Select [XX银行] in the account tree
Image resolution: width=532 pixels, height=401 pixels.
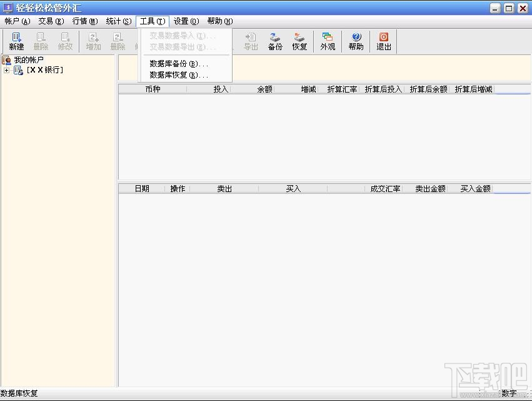coord(45,70)
